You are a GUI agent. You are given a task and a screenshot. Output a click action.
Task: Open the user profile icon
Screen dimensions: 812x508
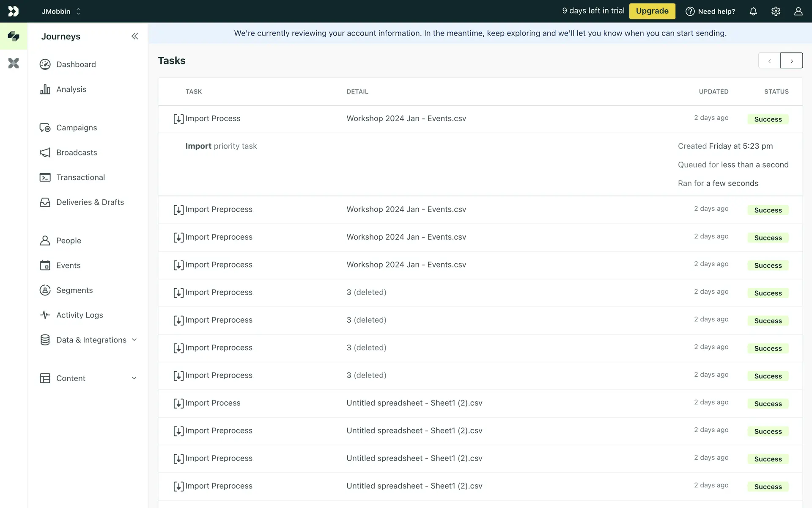(x=798, y=11)
